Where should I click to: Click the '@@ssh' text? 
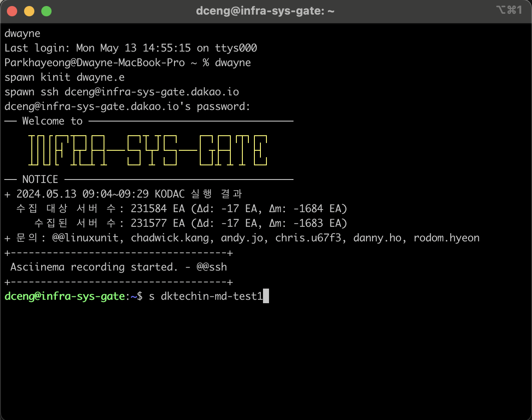coord(212,267)
